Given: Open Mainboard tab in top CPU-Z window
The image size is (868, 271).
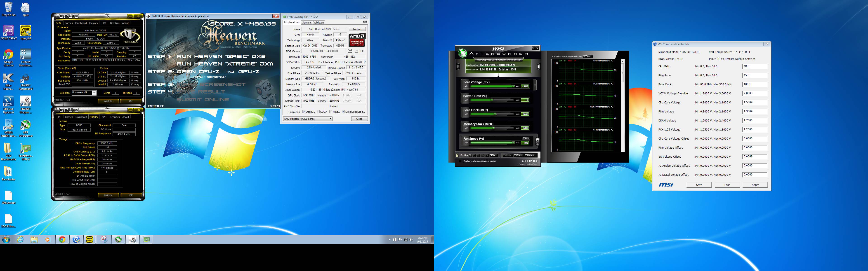Looking at the screenshot, I should pos(81,23).
